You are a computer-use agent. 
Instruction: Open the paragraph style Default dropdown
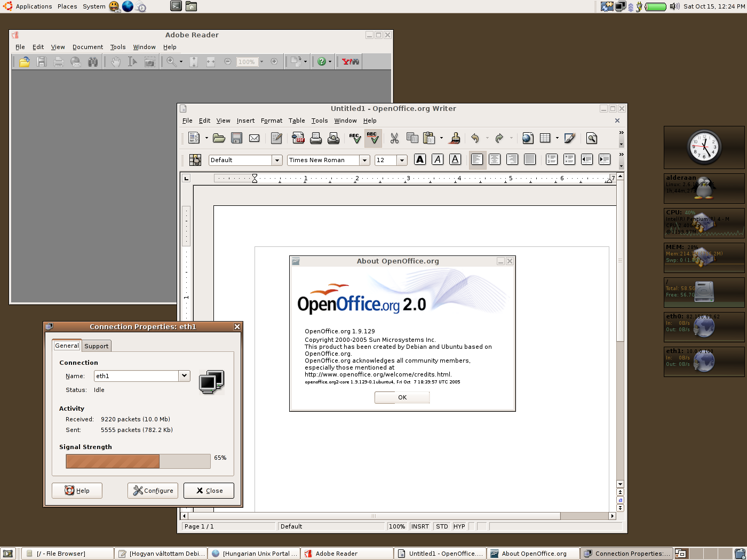tap(277, 160)
